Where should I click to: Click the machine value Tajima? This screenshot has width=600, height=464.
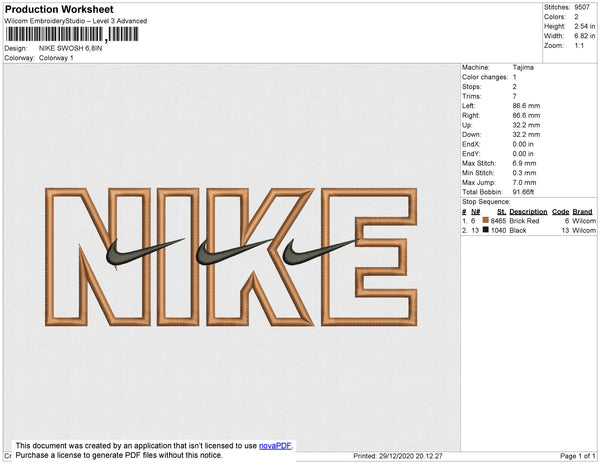523,67
